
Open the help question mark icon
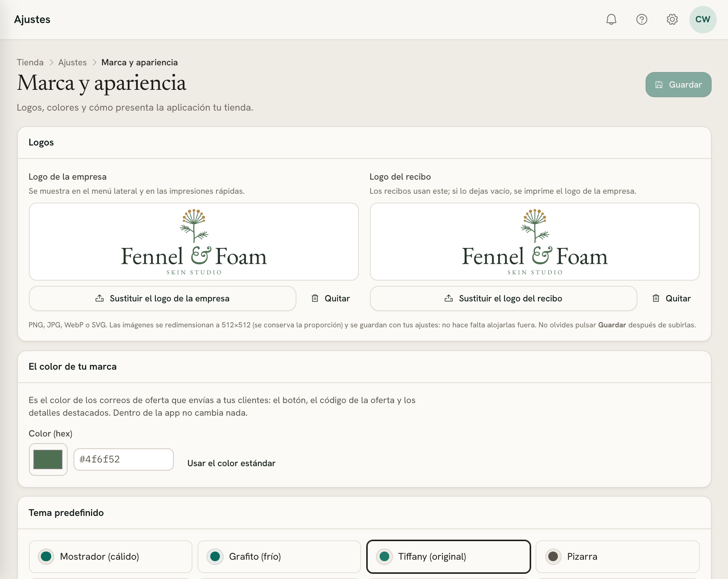click(641, 19)
